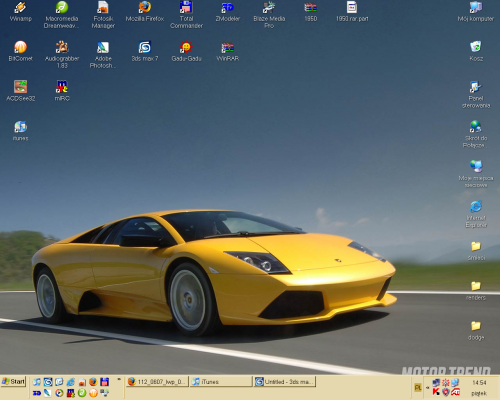
Task: Select the Macromedia Dreamweaver desktop shortcut
Action: [x=62, y=15]
